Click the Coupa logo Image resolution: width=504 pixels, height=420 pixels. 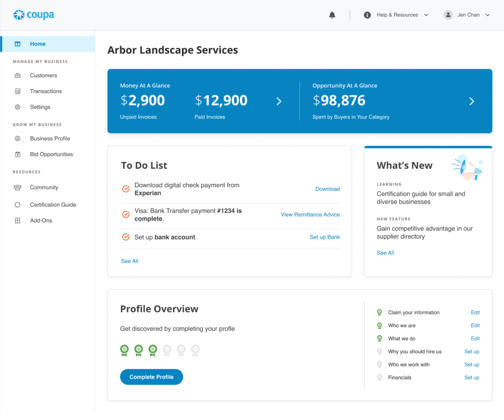point(34,15)
